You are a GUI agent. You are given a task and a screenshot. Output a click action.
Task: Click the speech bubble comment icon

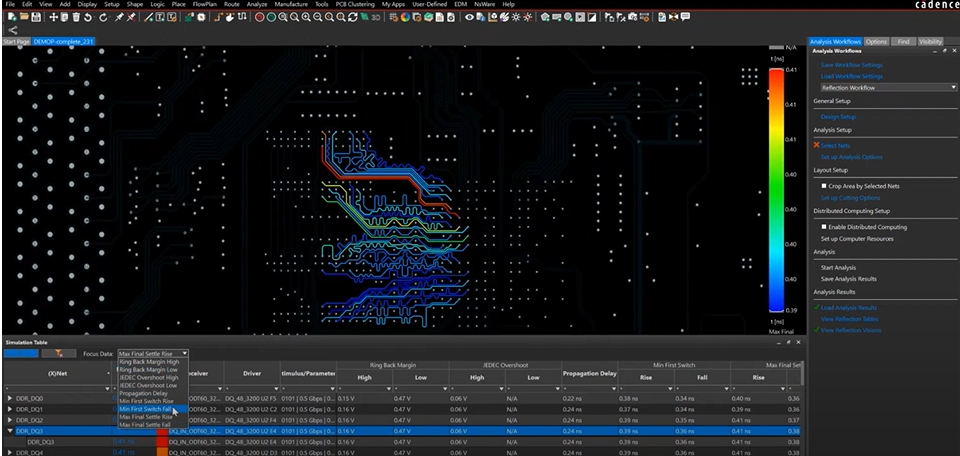tap(685, 17)
